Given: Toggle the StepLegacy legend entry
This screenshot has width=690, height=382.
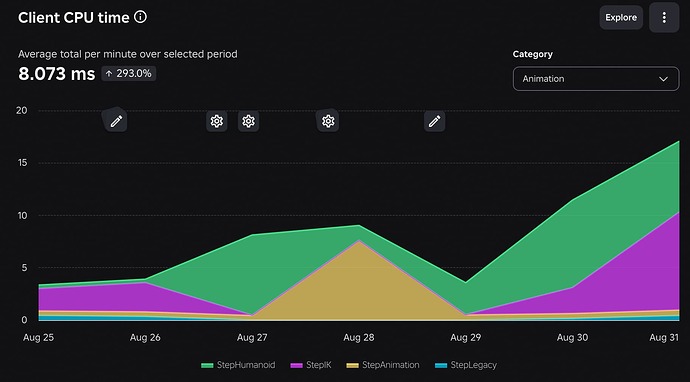Looking at the screenshot, I should tap(466, 365).
